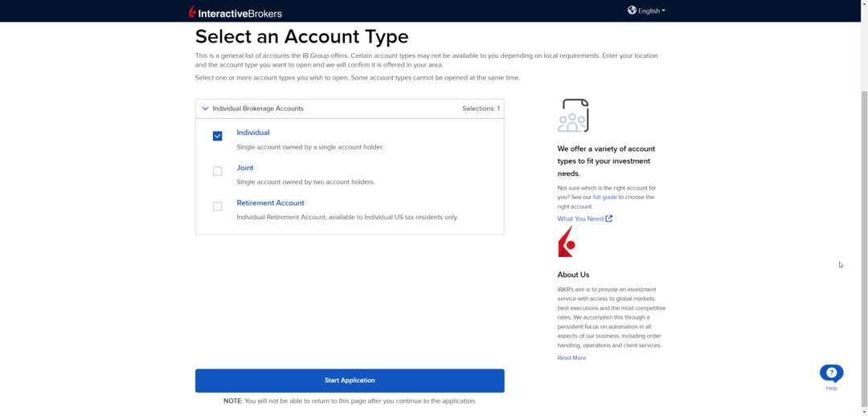This screenshot has height=416, width=868.
Task: Open the Individual account type link
Action: 253,133
